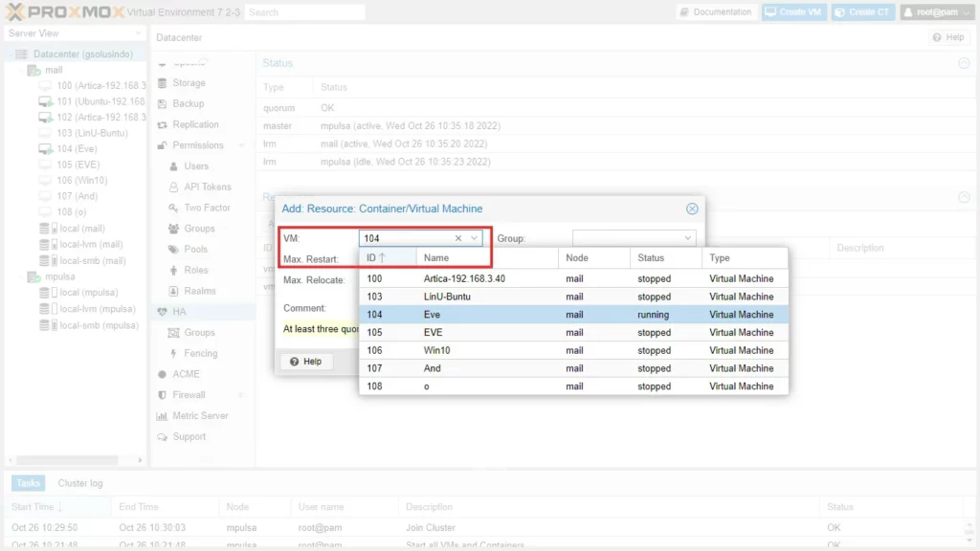This screenshot has width=980, height=551.
Task: Switch to the Cluster log tab
Action: coord(80,483)
